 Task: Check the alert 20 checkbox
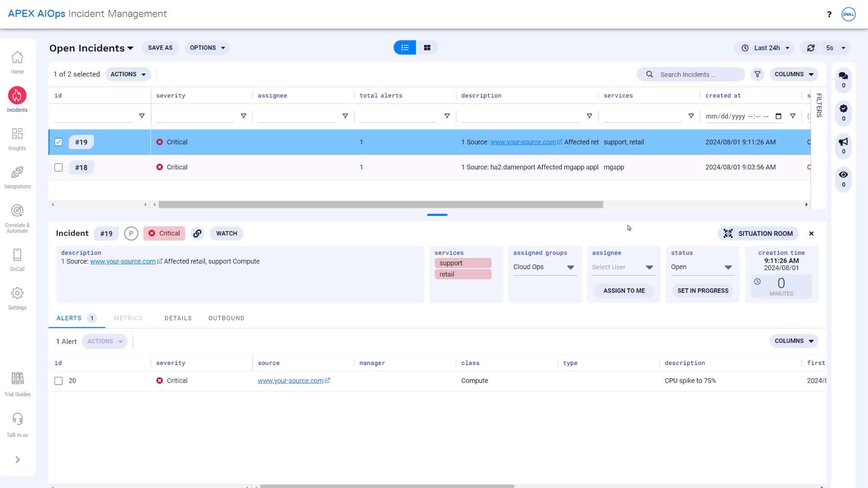pyautogui.click(x=58, y=381)
